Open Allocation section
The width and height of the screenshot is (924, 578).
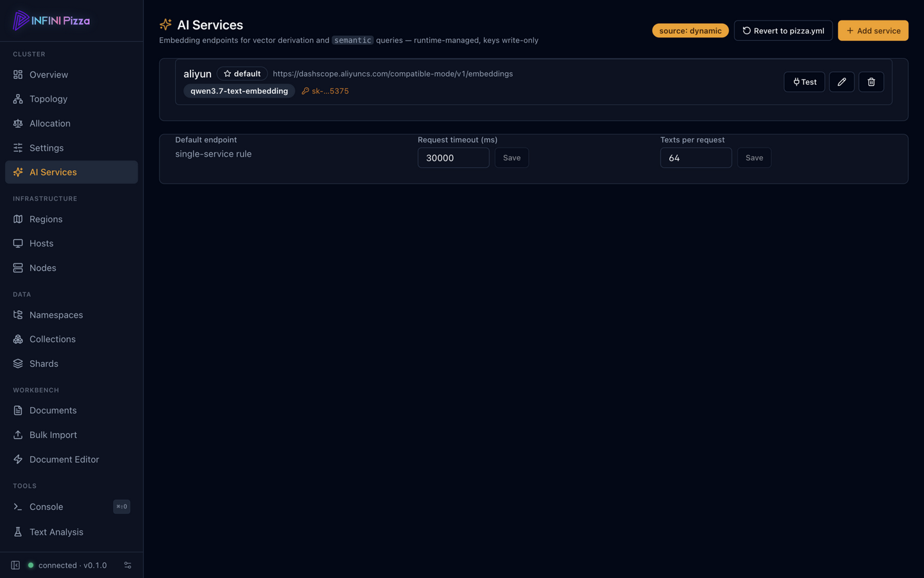71,123
